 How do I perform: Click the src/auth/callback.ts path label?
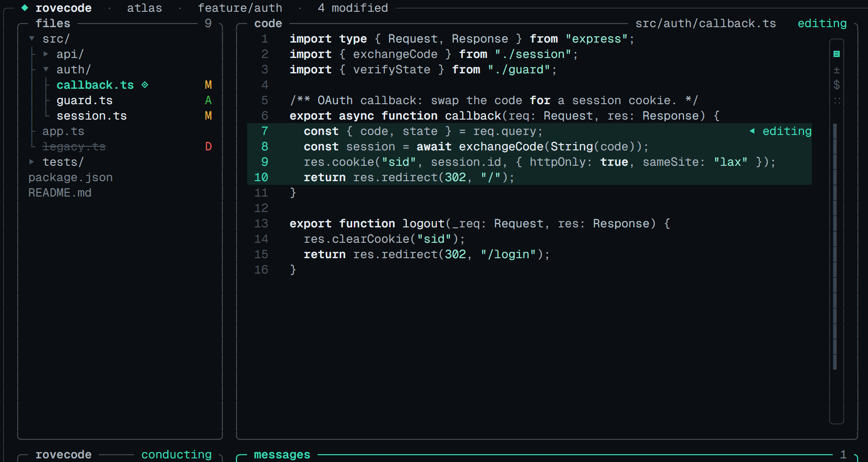(706, 23)
